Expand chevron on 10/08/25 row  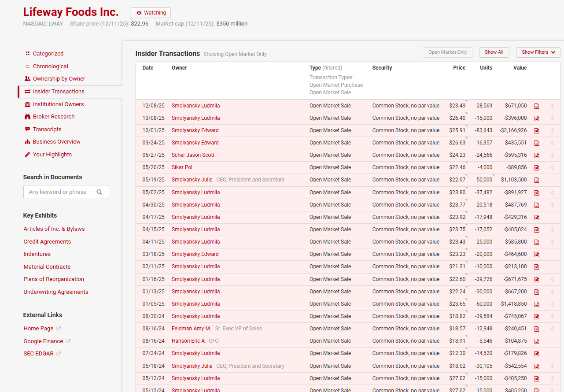tap(553, 118)
